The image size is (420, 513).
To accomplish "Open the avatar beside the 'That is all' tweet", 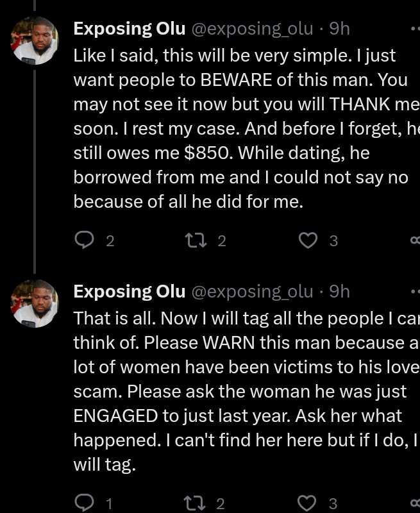I will (x=35, y=304).
